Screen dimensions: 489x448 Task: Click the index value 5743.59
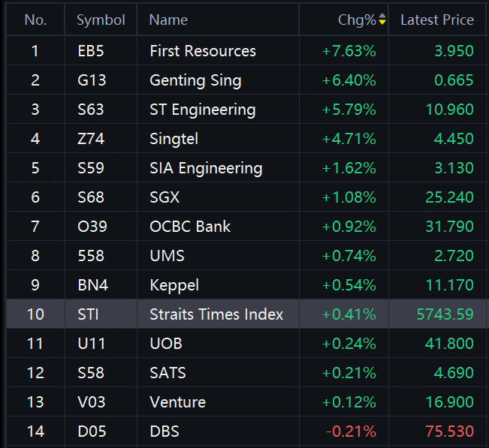[x=445, y=314]
